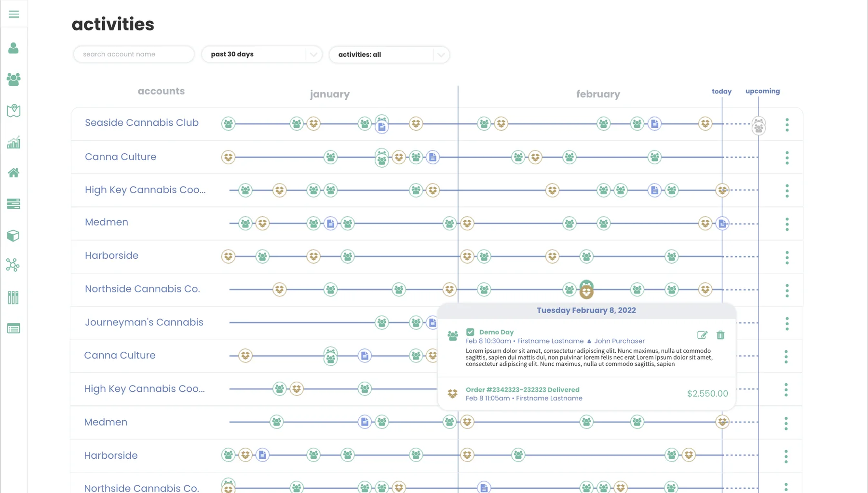Open Order #2342323-232323 Delivered link
This screenshot has width=868, height=493.
(x=523, y=390)
